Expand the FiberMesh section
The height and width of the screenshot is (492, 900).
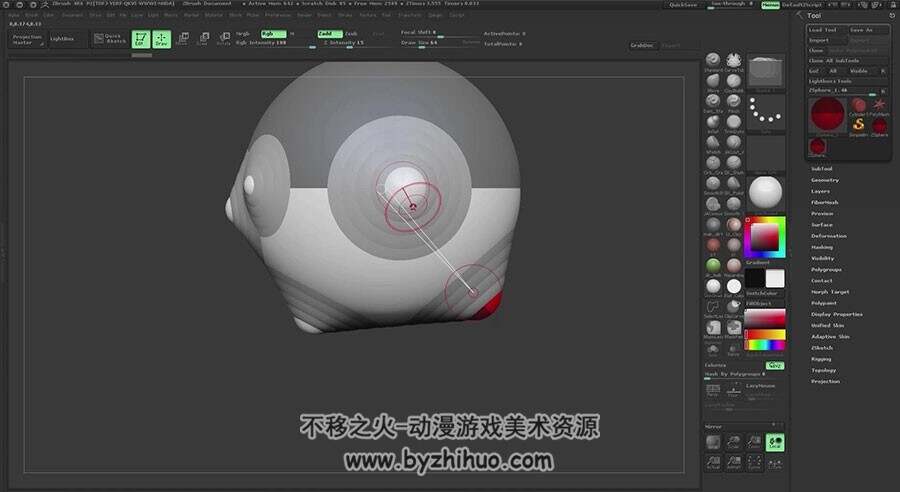[x=824, y=202]
